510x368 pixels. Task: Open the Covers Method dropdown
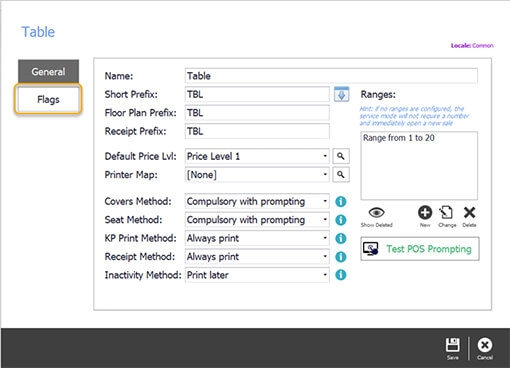pos(325,201)
